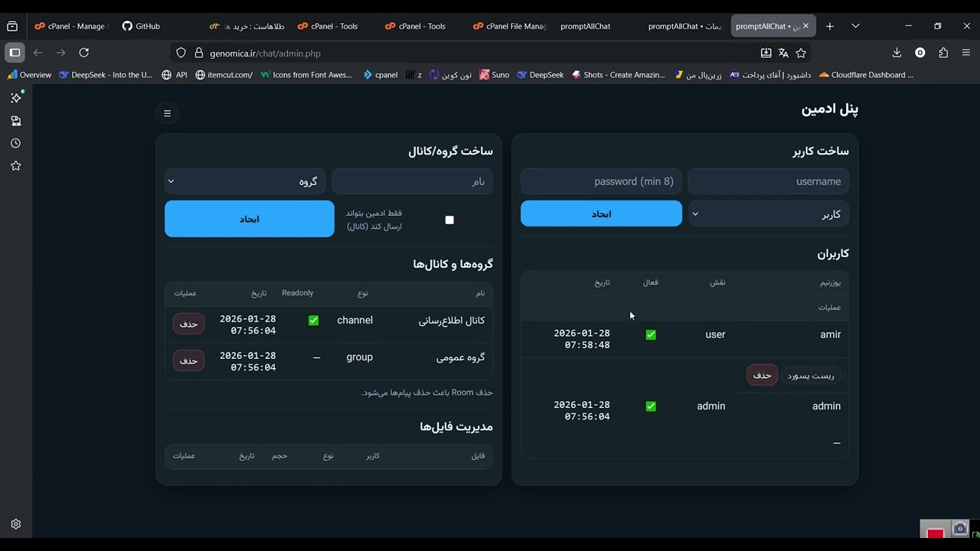Open the Overview bookmark
This screenshot has width=980, height=551.
(x=29, y=75)
